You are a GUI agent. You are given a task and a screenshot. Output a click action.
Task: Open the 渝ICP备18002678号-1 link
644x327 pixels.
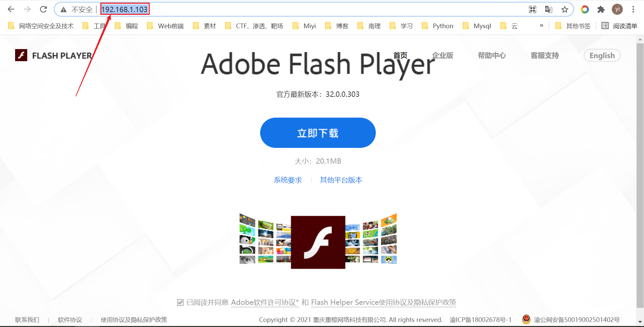click(481, 320)
